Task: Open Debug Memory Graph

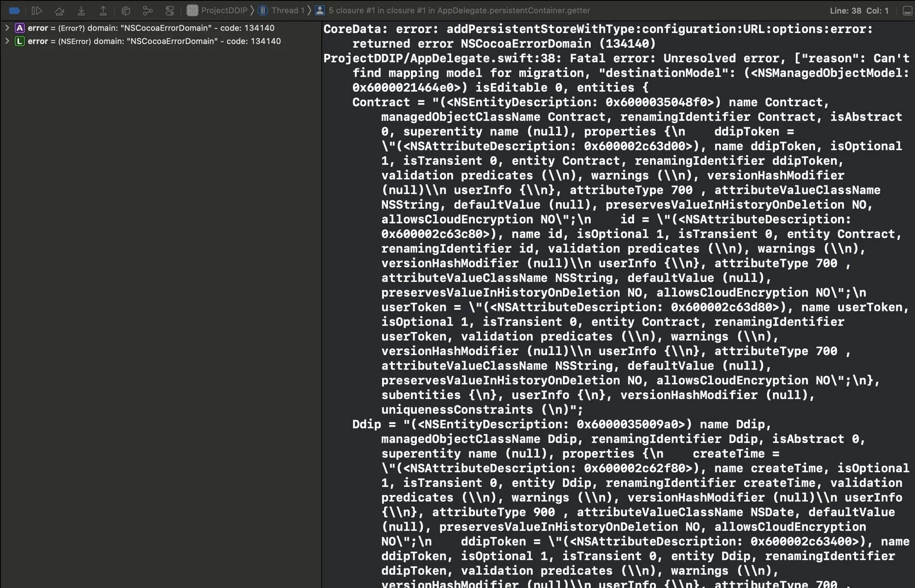Action: pos(147,10)
